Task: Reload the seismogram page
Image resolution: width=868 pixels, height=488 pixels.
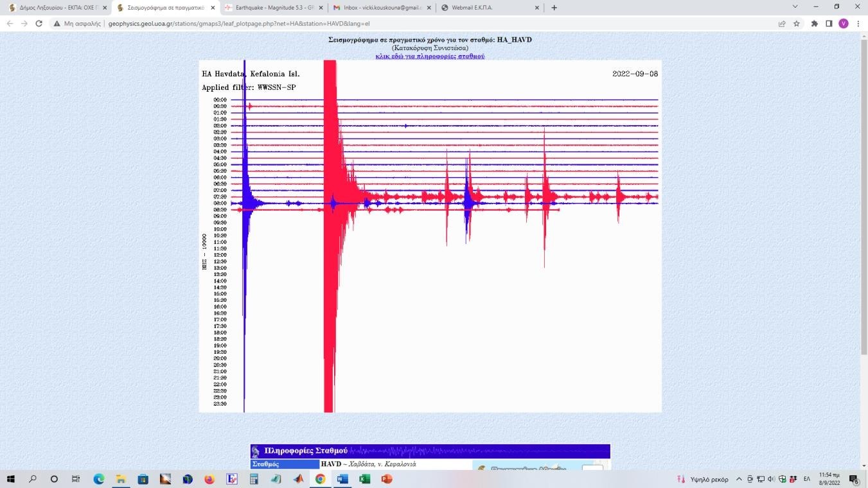Action: tap(39, 24)
